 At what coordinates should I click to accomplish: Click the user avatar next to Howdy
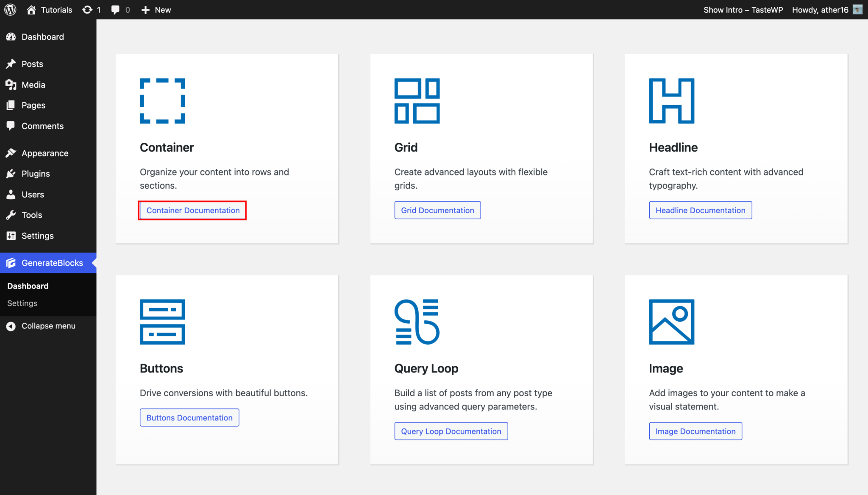coord(857,9)
